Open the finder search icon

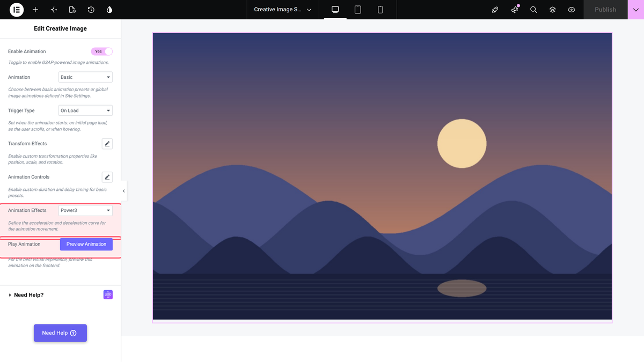(533, 10)
